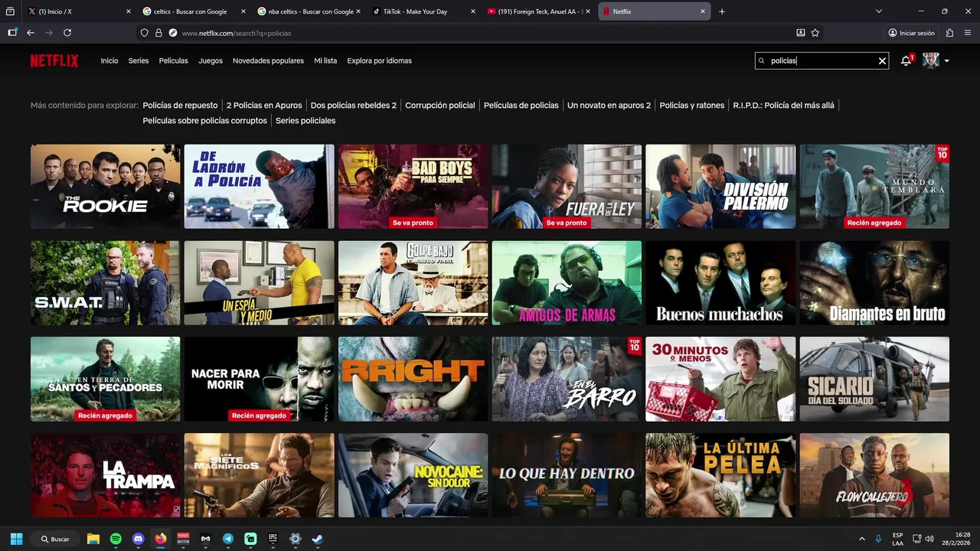Screen dimensions: 980x551
Task: Open Epic Games Launcher from taskbar
Action: pos(273,539)
